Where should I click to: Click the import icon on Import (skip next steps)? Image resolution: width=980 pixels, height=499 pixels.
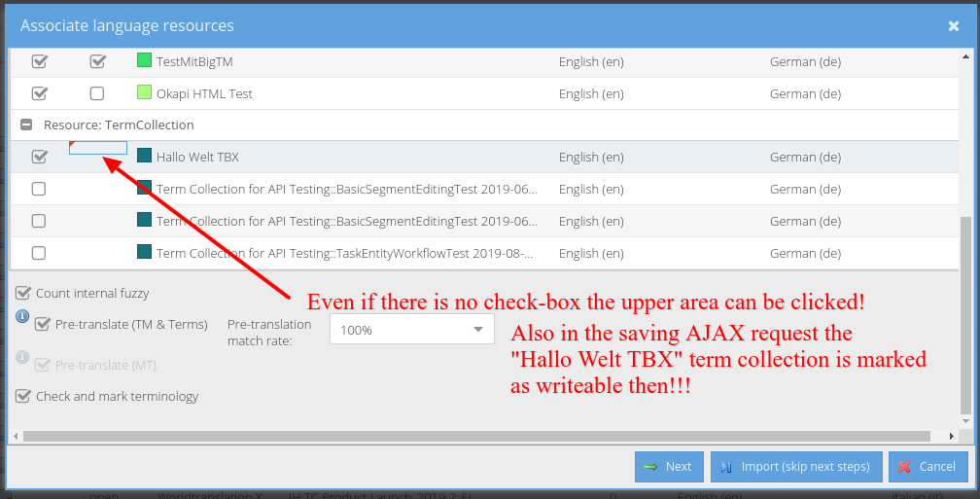click(726, 467)
